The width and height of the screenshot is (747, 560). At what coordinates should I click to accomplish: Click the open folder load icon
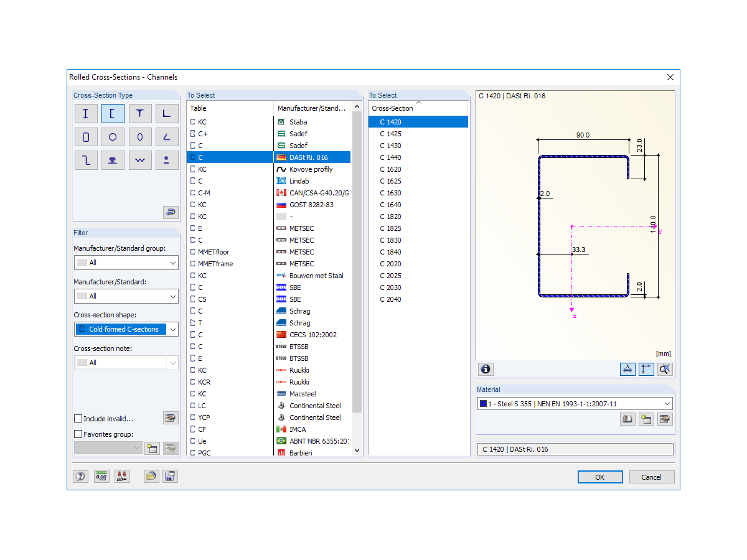coord(151,477)
